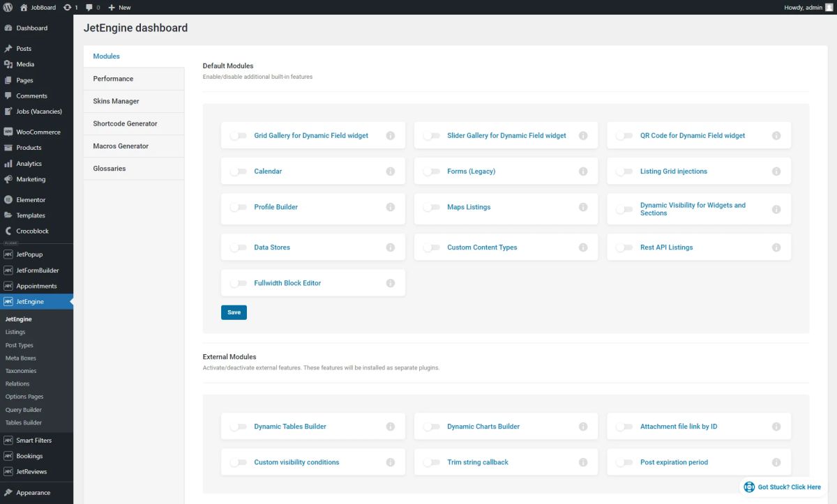Activate Dynamic Tables Builder external module
Image resolution: width=837 pixels, height=504 pixels.
tap(239, 427)
